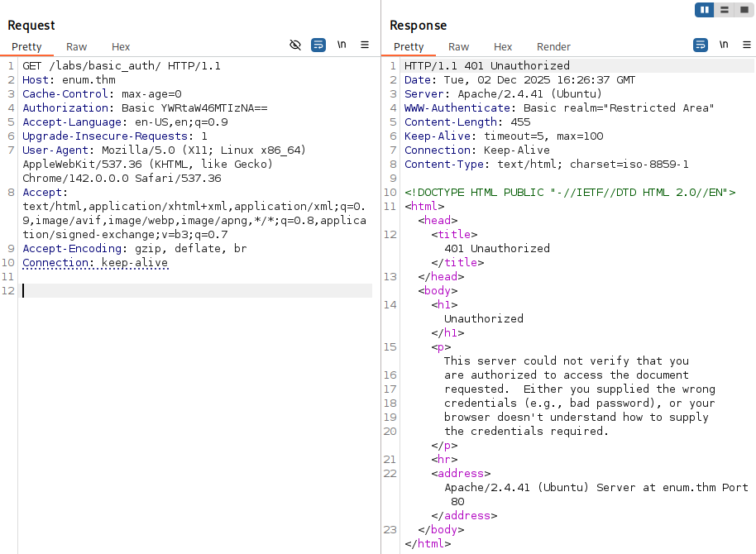Click the Cache-Control: max-age=0 header

[102, 94]
